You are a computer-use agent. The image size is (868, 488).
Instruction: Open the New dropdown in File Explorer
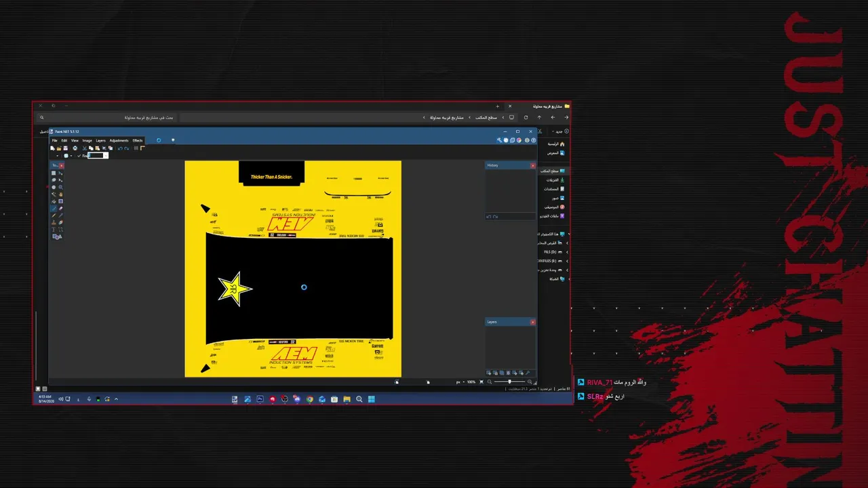pyautogui.click(x=558, y=131)
